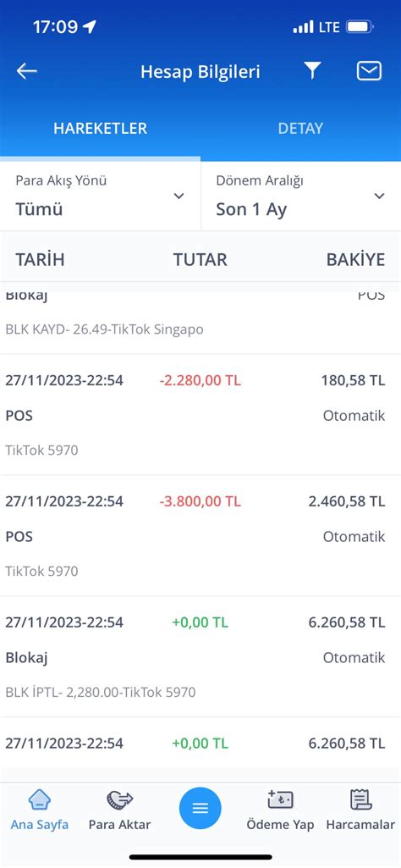The height and width of the screenshot is (868, 401).
Task: Tap the back arrow icon
Action: point(26,71)
